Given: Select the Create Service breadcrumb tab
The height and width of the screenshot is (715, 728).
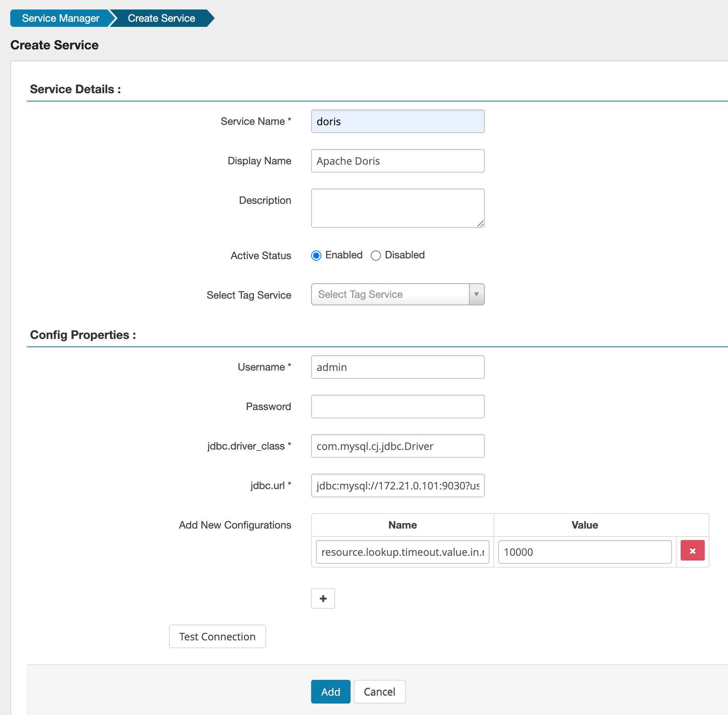Looking at the screenshot, I should tap(161, 18).
